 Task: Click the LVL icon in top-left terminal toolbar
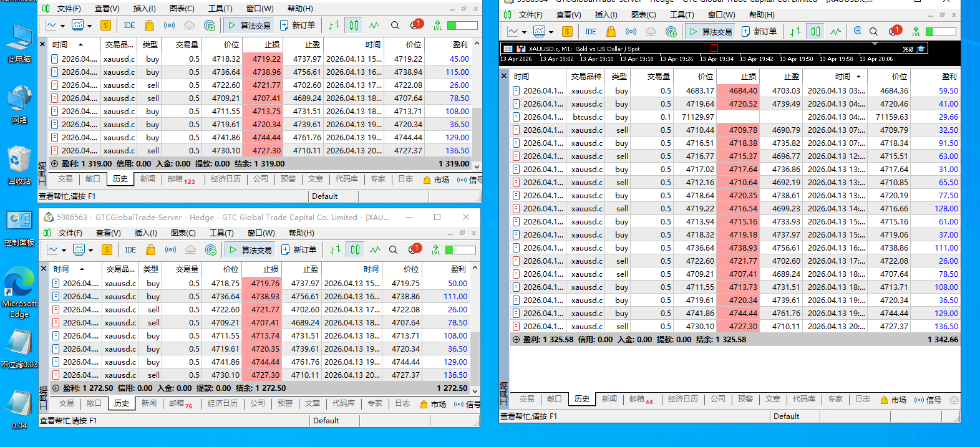[437, 26]
